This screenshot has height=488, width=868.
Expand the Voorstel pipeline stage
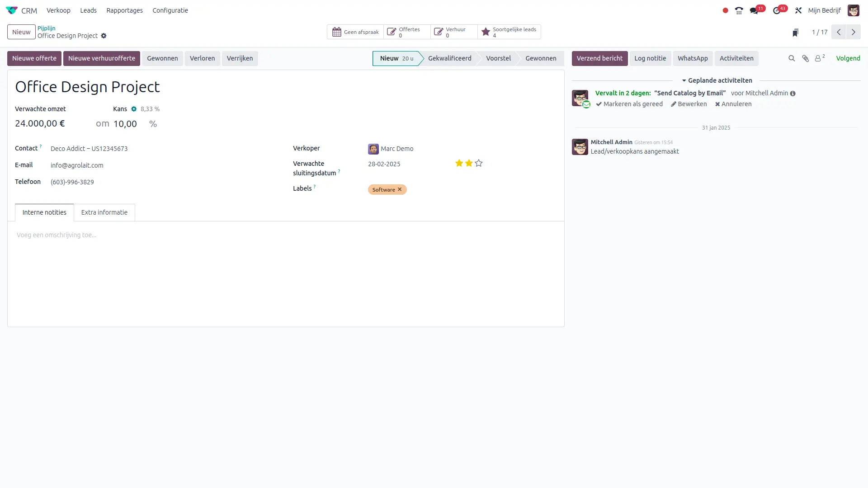pyautogui.click(x=498, y=58)
